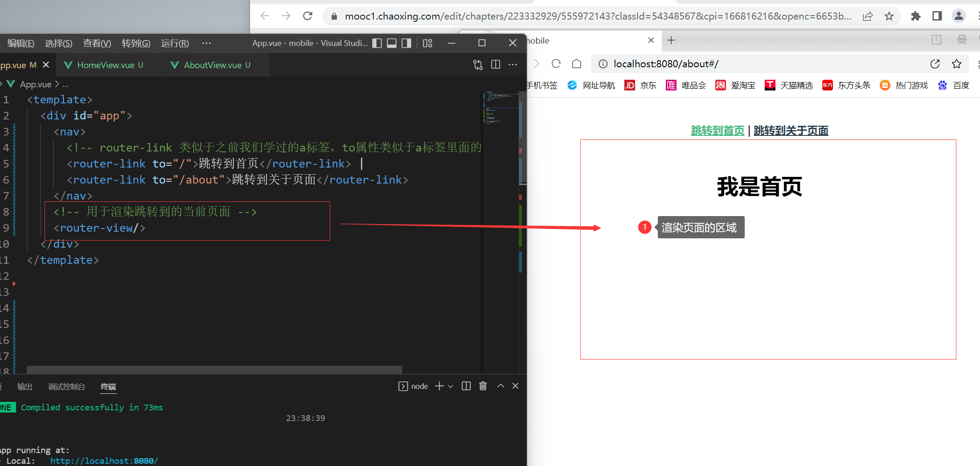
Task: Switch to the HomeView.vue tab
Action: point(106,65)
